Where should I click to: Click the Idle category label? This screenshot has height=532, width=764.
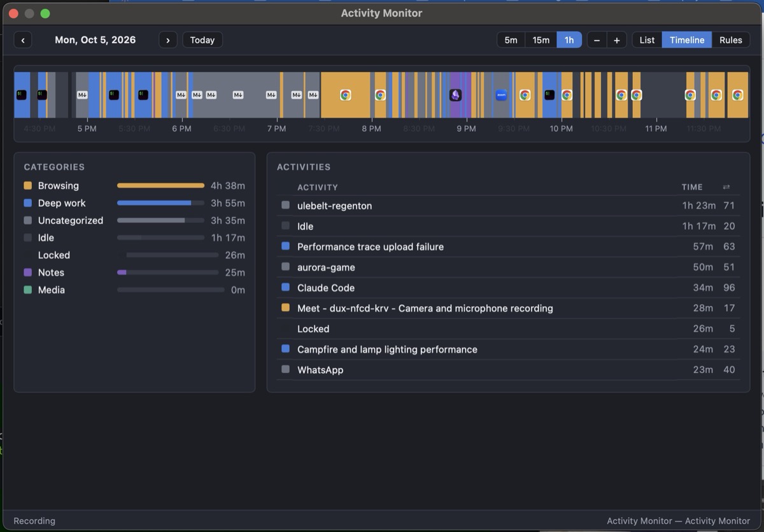[x=46, y=238]
